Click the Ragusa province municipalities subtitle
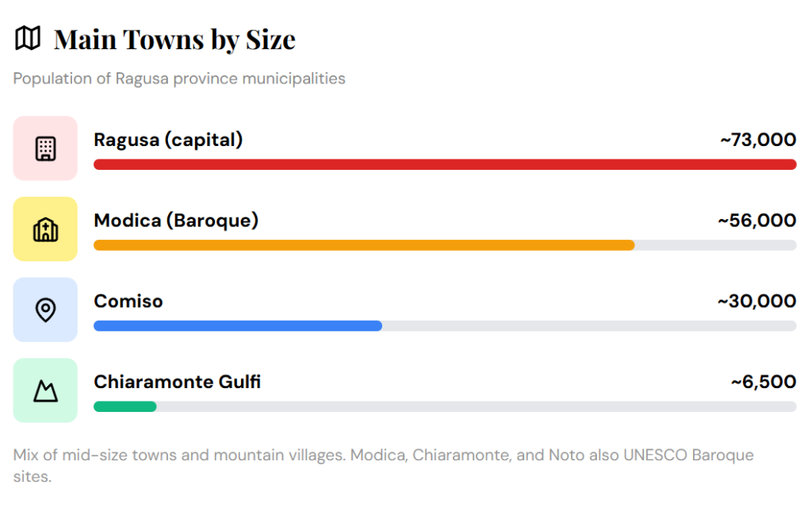This screenshot has height=508, width=812. click(x=179, y=79)
